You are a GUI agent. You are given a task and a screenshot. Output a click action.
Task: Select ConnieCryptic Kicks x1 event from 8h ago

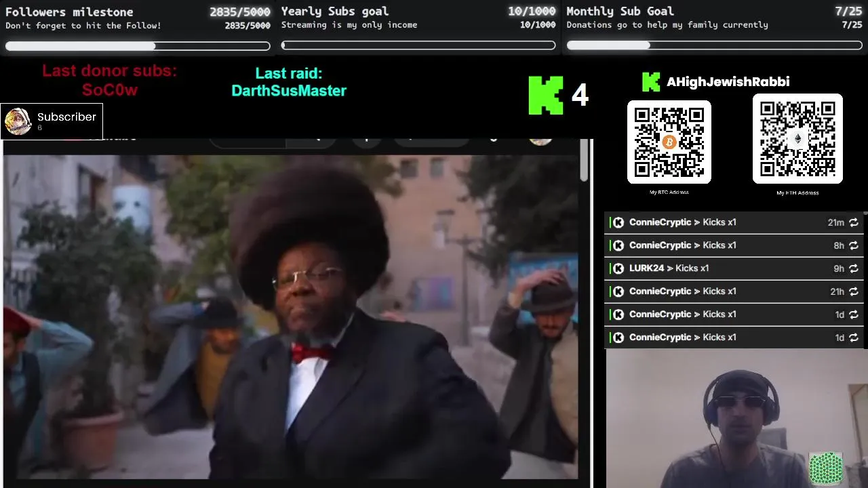pos(735,245)
